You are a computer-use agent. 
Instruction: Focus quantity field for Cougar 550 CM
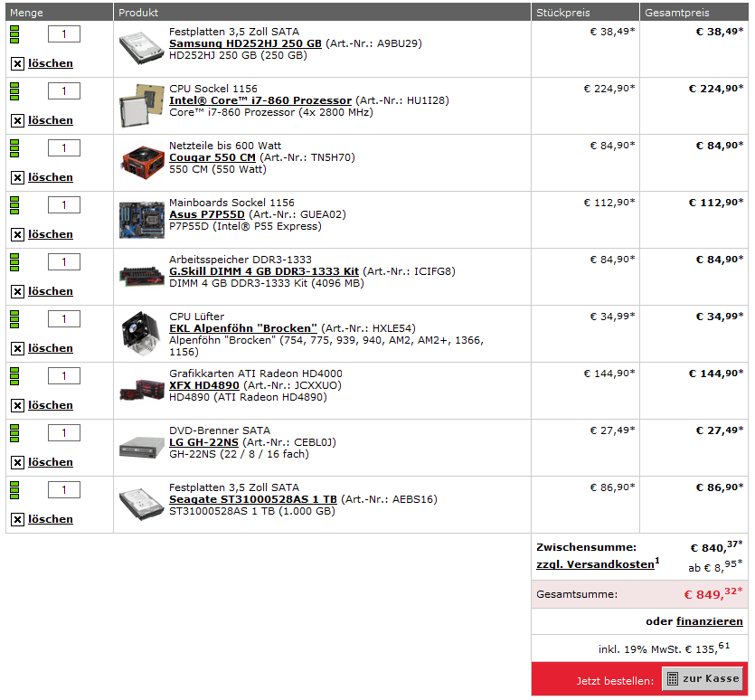pyautogui.click(x=64, y=148)
